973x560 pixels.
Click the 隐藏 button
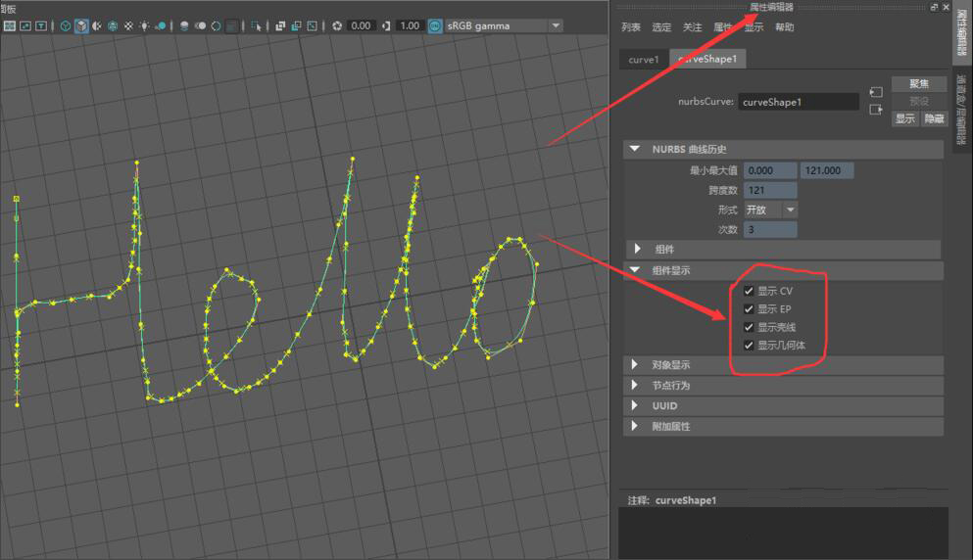tap(934, 118)
